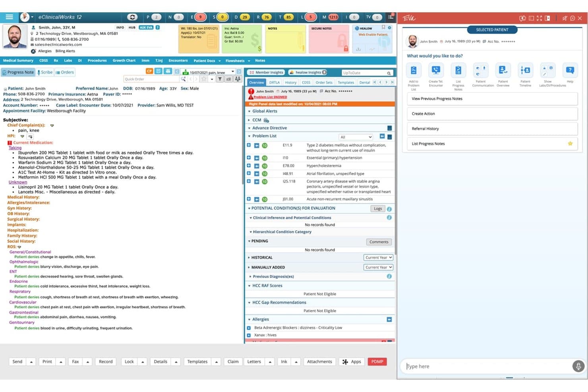Image resolution: width=588 pixels, height=392 pixels.
Task: Collapse the Advance Directive section
Action: [x=249, y=128]
